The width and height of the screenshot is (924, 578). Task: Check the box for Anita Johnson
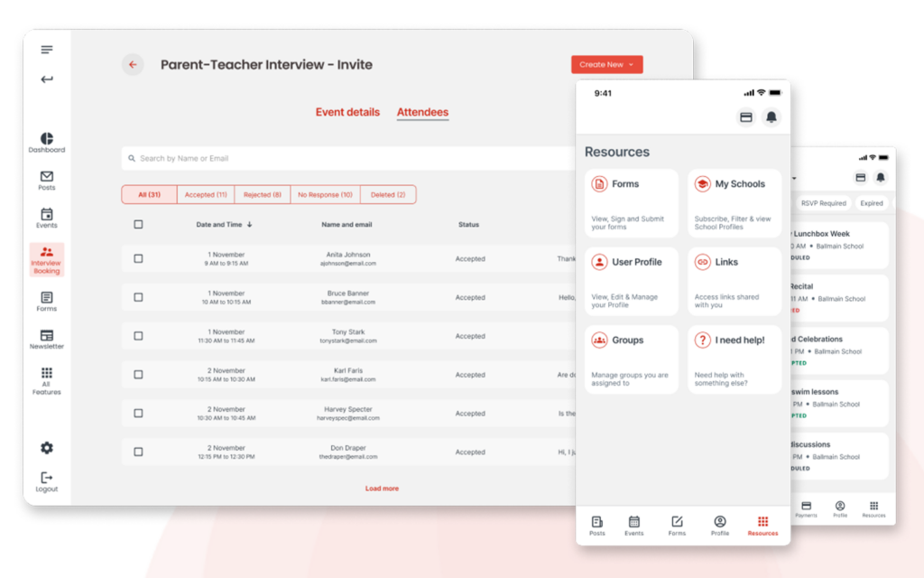tap(138, 258)
